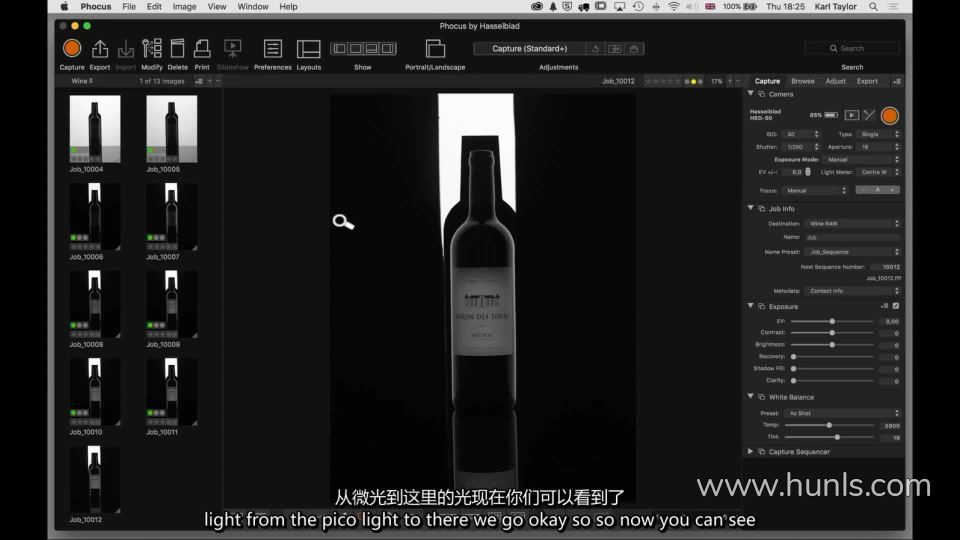Click the thumbnail browser options menu icon
The height and width of the screenshot is (540, 960).
click(199, 81)
